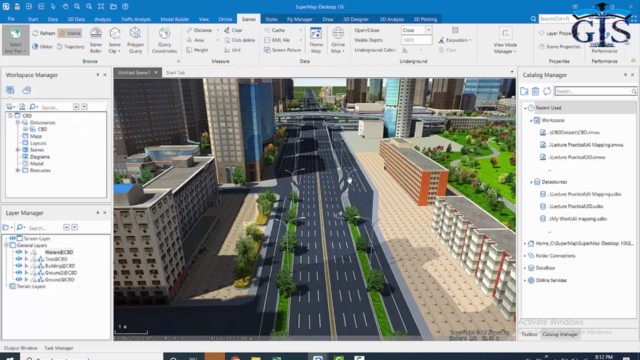
Task: Start a Polygon Query
Action: [135, 40]
